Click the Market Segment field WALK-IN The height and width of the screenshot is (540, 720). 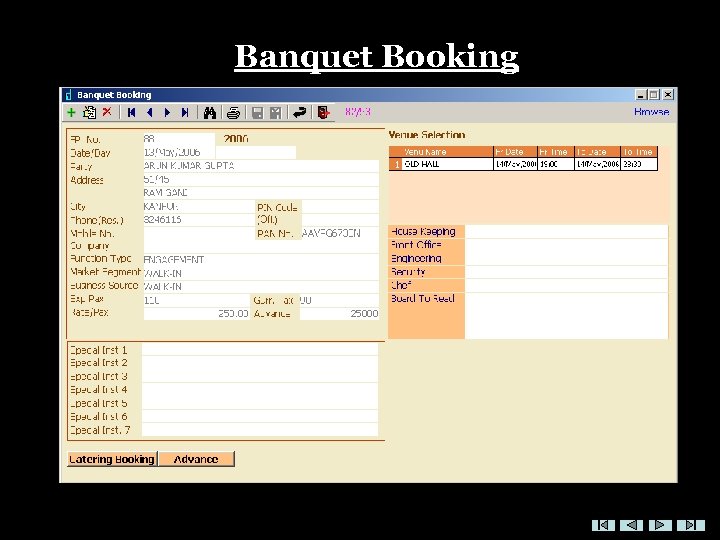tap(261, 274)
